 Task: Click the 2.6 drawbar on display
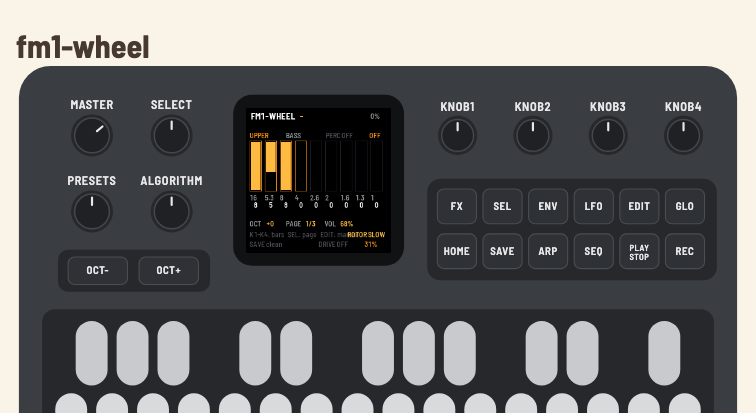tap(316, 166)
